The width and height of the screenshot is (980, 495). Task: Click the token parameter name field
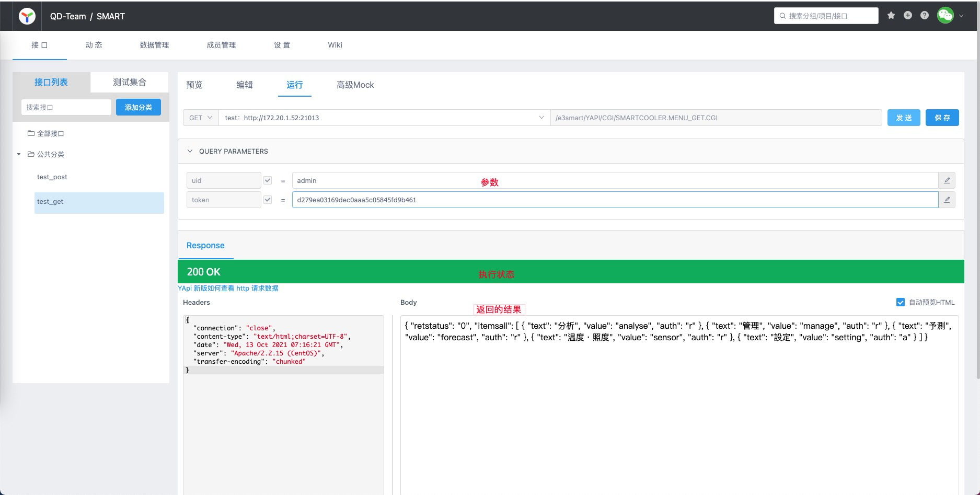(x=224, y=200)
